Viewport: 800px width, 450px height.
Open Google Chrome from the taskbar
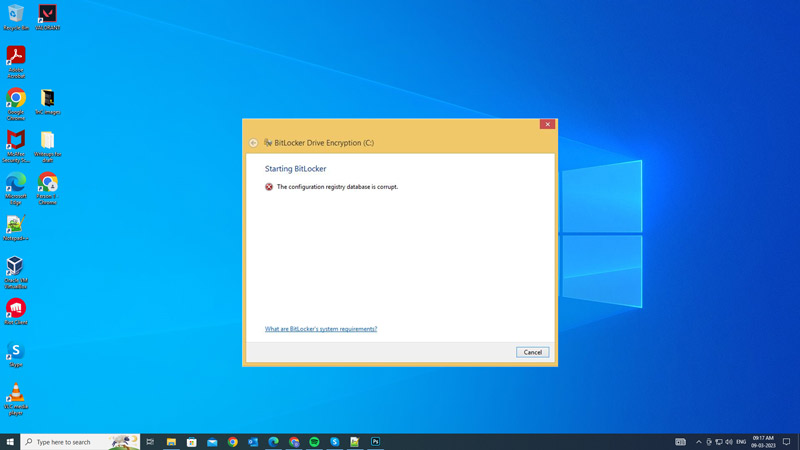click(233, 442)
